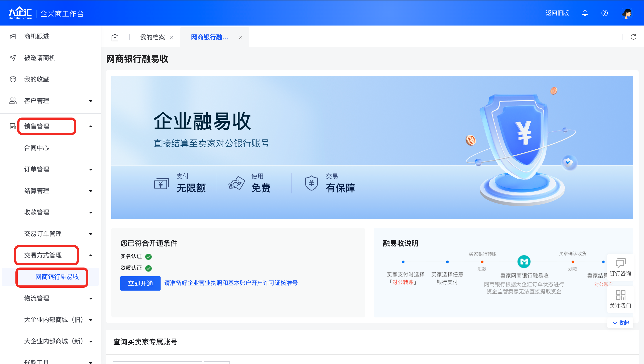This screenshot has width=644, height=364.
Task: Click the 资质认证 green check icon
Action: [x=148, y=268]
